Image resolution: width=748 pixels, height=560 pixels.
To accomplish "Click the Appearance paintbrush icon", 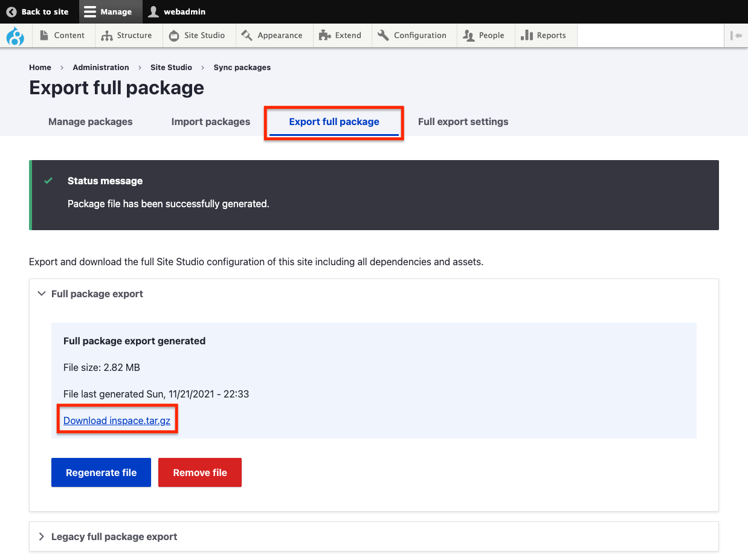I will tap(247, 36).
